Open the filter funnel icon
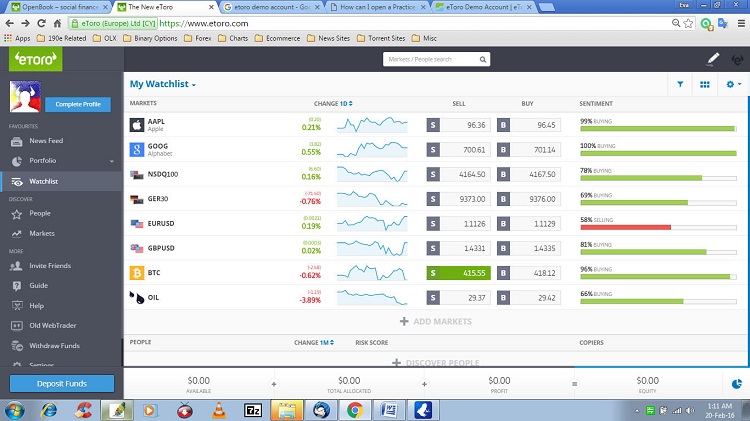This screenshot has height=421, width=750. click(680, 84)
